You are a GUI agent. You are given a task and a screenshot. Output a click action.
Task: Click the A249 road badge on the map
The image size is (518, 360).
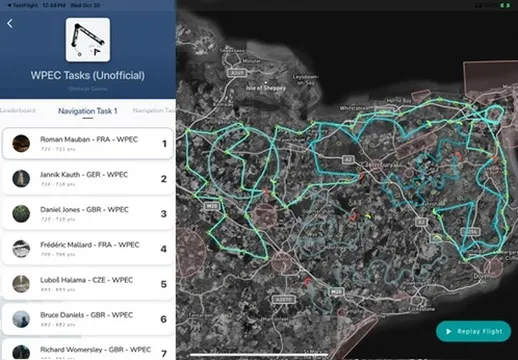click(237, 73)
